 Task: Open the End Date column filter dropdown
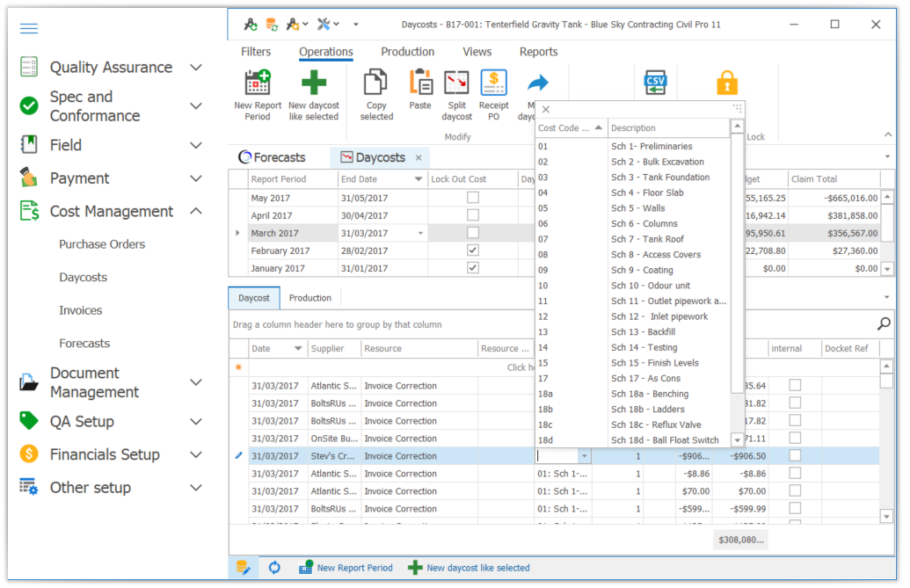(418, 179)
